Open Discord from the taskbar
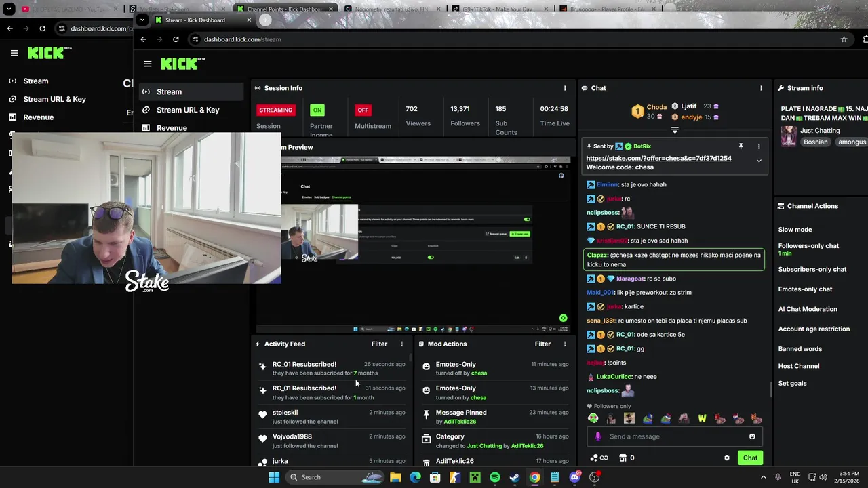 [x=575, y=477]
